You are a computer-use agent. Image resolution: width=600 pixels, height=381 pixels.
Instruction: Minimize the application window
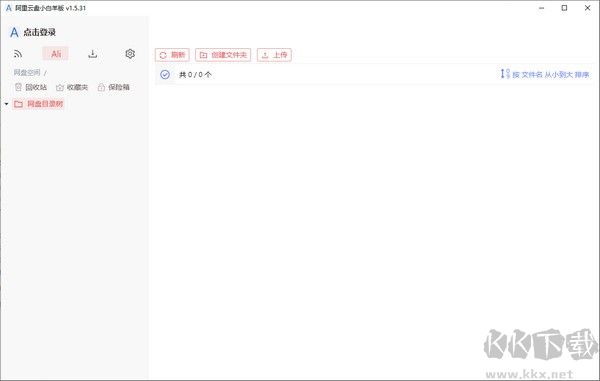click(x=541, y=8)
